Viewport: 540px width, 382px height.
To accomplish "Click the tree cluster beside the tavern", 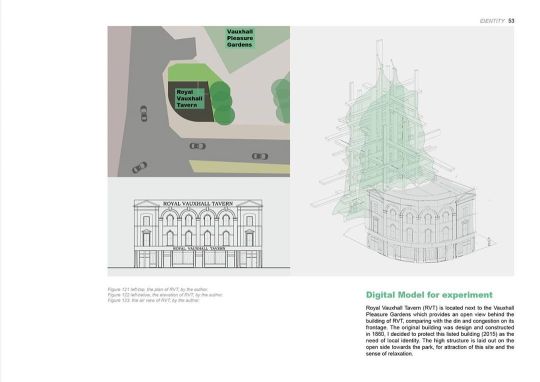I will click(222, 103).
